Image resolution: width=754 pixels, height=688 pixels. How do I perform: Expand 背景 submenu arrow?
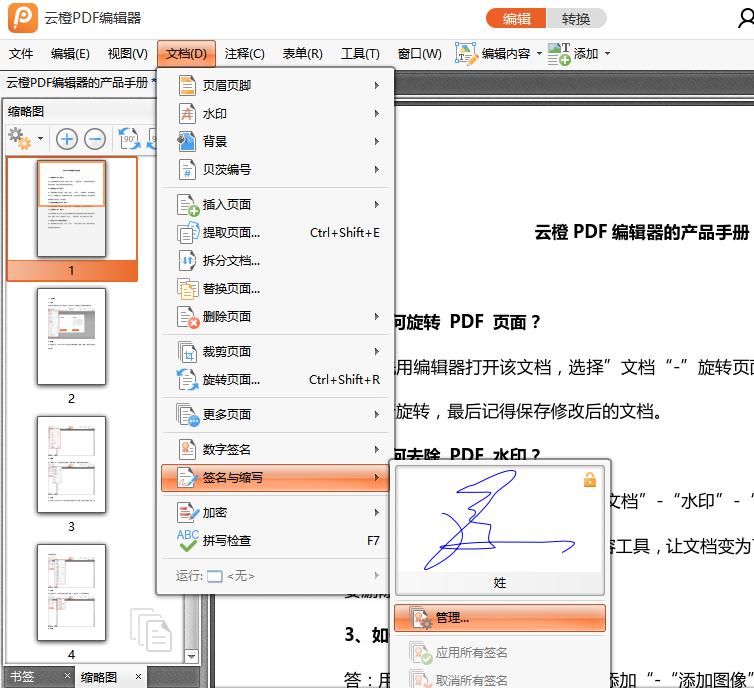click(x=377, y=141)
